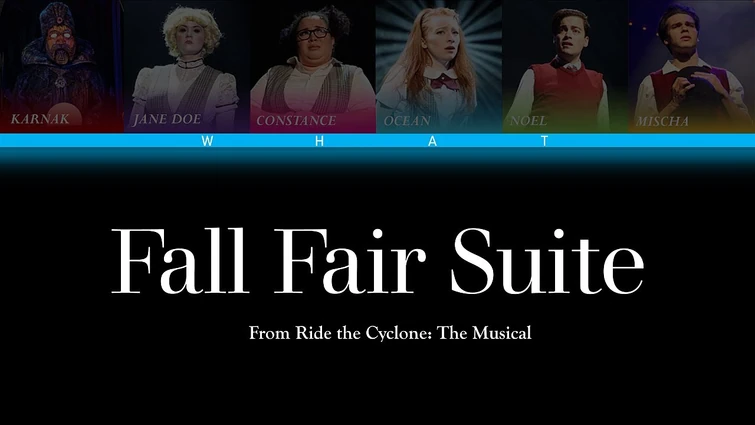The height and width of the screenshot is (425, 755).
Task: Click the letter A in the blue bar
Action: (432, 141)
